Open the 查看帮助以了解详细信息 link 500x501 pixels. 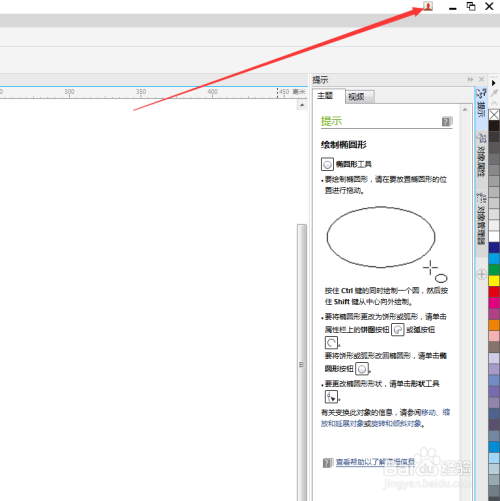click(376, 462)
